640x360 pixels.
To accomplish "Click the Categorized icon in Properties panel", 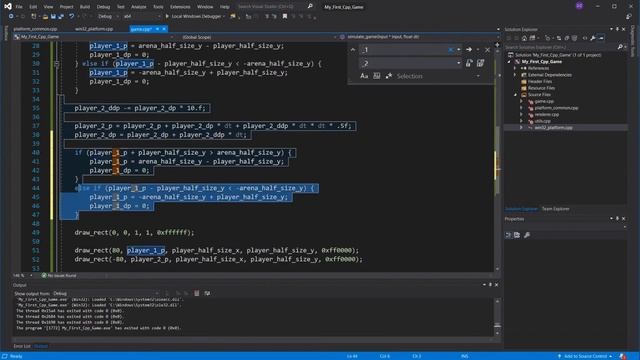I will click(509, 235).
